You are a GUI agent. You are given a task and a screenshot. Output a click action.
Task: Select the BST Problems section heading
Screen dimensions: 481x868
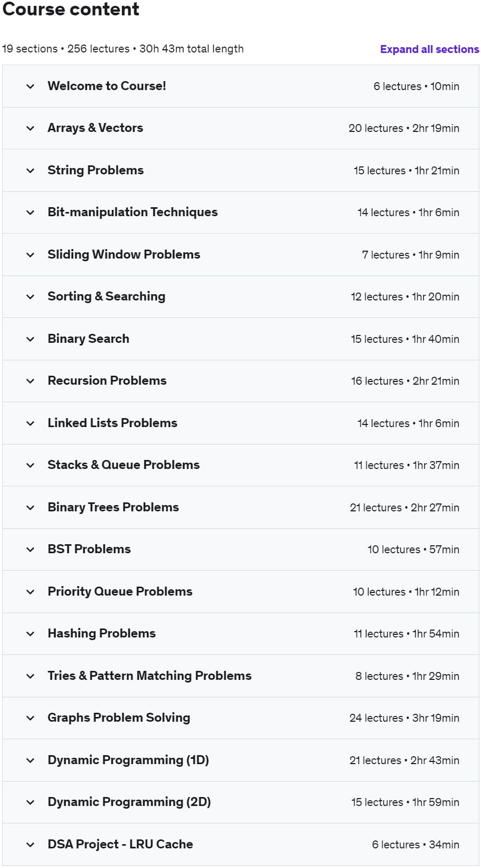click(x=89, y=549)
